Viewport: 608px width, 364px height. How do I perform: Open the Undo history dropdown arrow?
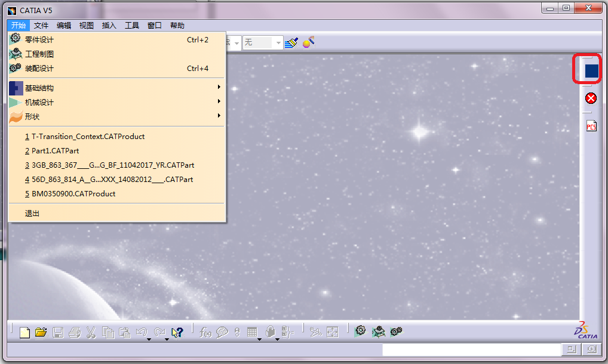pos(149,339)
